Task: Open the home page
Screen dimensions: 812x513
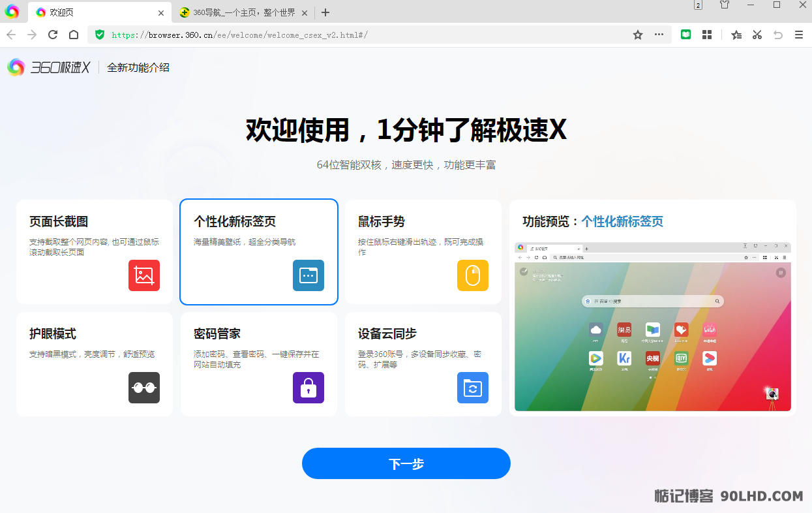Action: click(x=74, y=35)
